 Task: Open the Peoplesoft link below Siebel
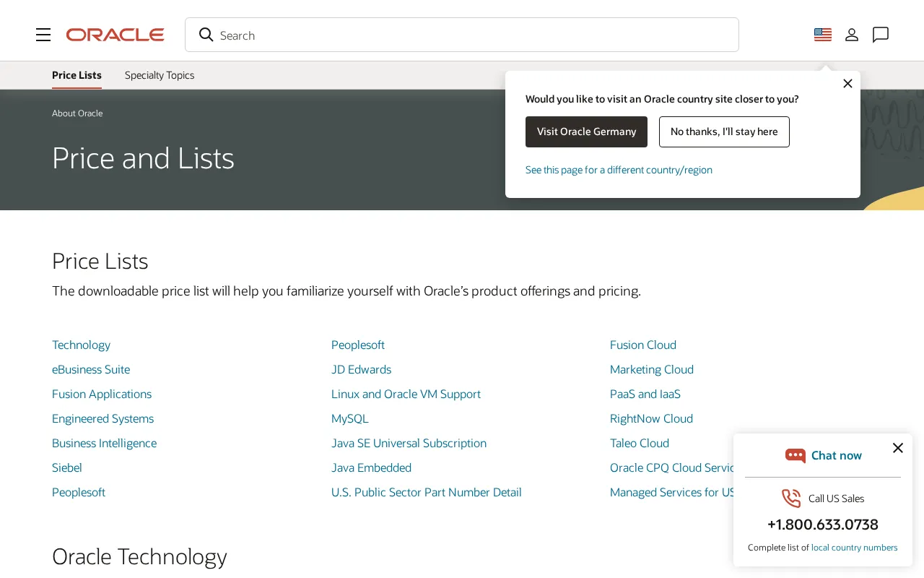pos(79,492)
